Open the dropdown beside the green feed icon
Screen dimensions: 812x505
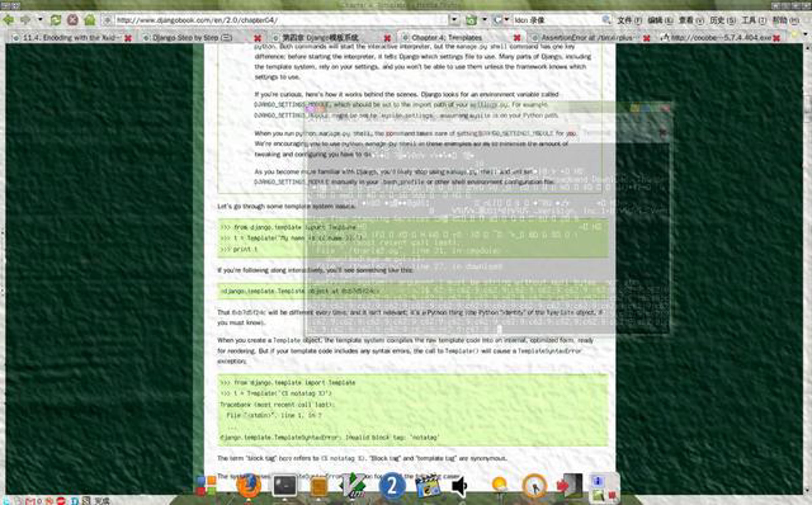[x=484, y=20]
